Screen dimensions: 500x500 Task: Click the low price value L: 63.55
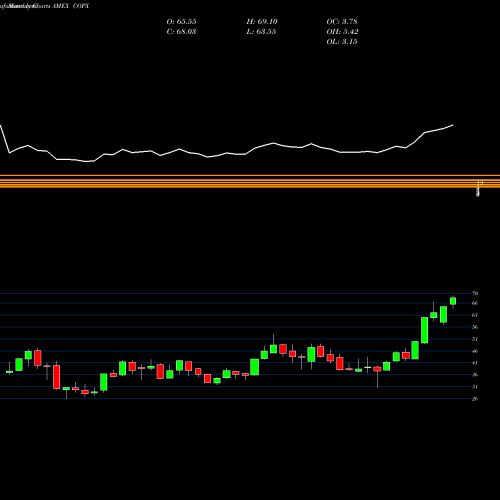(262, 32)
